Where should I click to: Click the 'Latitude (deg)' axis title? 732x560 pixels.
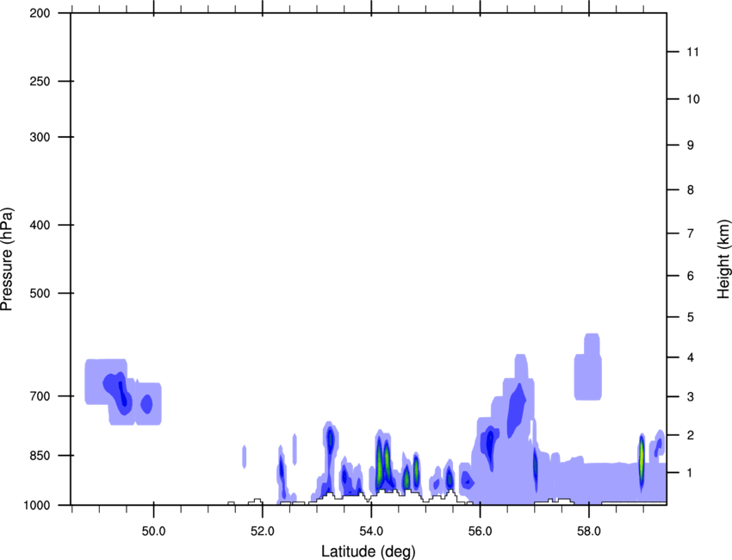(369, 551)
